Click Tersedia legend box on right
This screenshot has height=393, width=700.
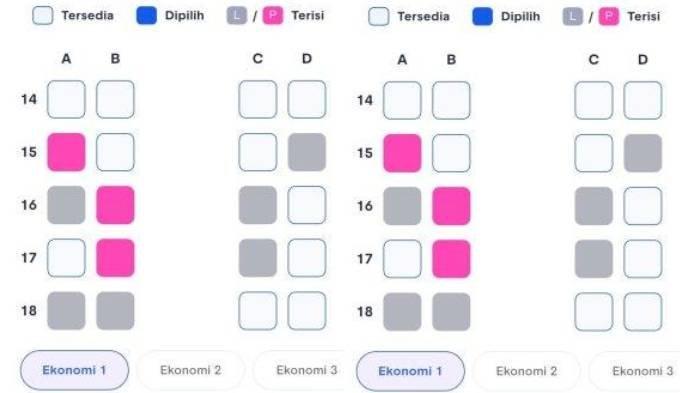[379, 17]
